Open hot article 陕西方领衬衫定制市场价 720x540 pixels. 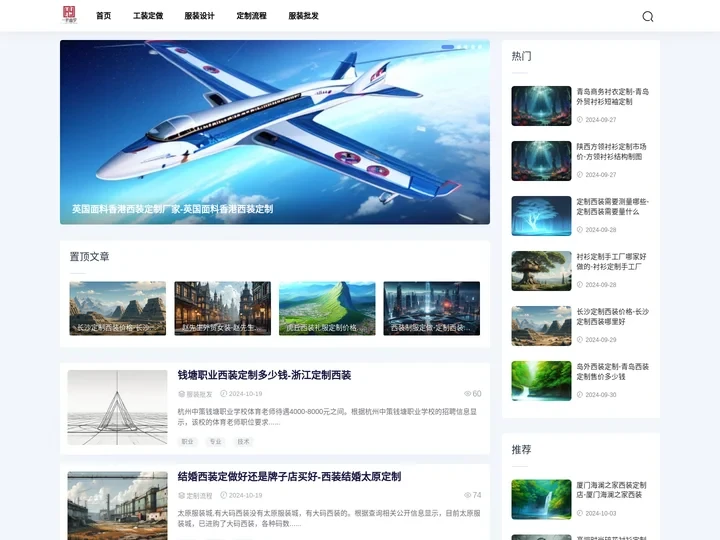(611, 152)
